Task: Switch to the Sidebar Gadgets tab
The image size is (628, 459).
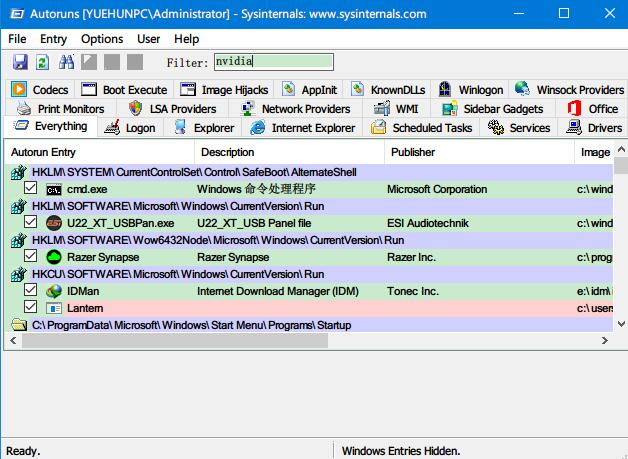Action: (493, 109)
